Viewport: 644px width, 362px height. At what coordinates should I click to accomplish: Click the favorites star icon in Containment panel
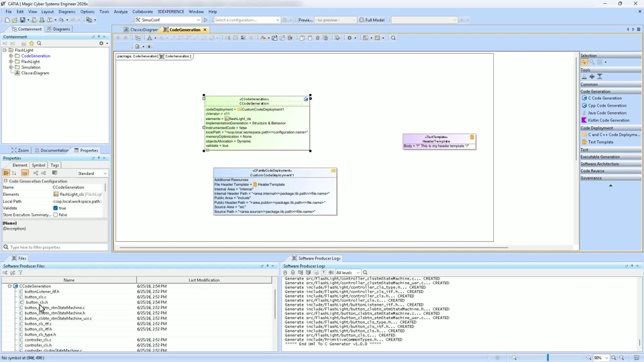click(32, 43)
